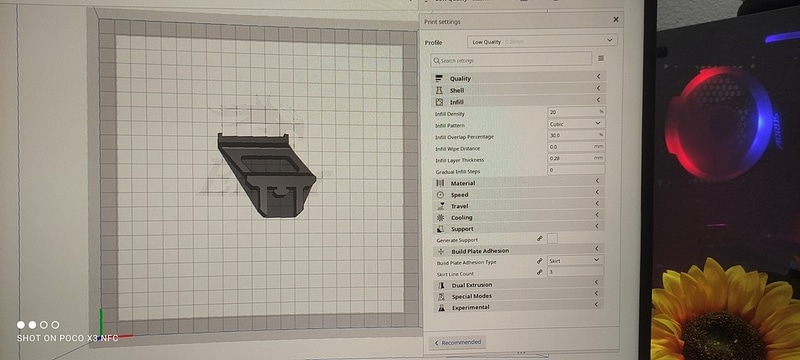Click the Search settings field
This screenshot has height=360, width=800.
511,60
